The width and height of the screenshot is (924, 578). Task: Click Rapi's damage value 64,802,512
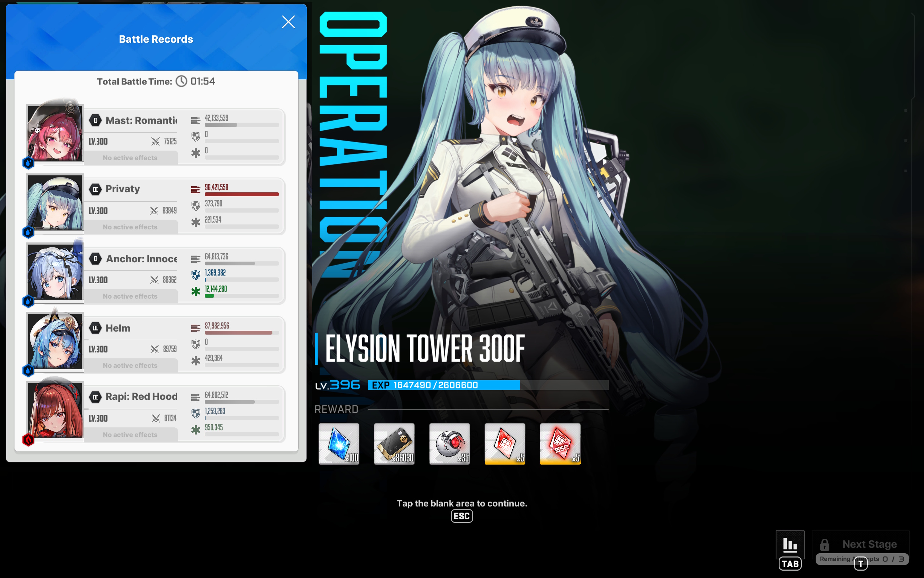click(x=217, y=395)
